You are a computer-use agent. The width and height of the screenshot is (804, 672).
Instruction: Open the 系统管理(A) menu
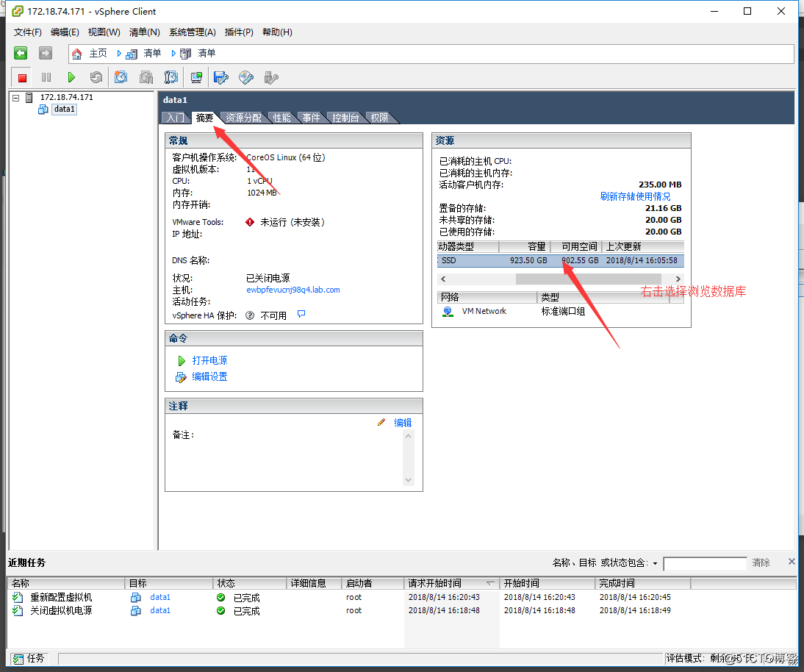click(193, 32)
